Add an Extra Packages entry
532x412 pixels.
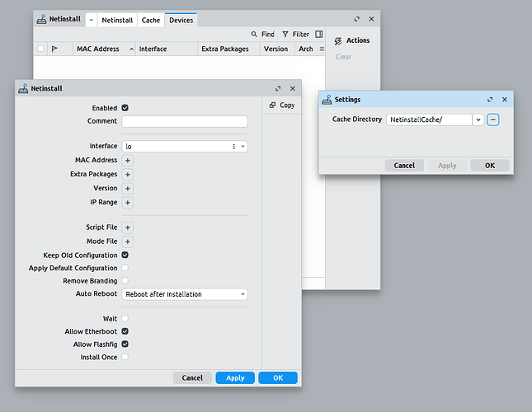pos(128,175)
